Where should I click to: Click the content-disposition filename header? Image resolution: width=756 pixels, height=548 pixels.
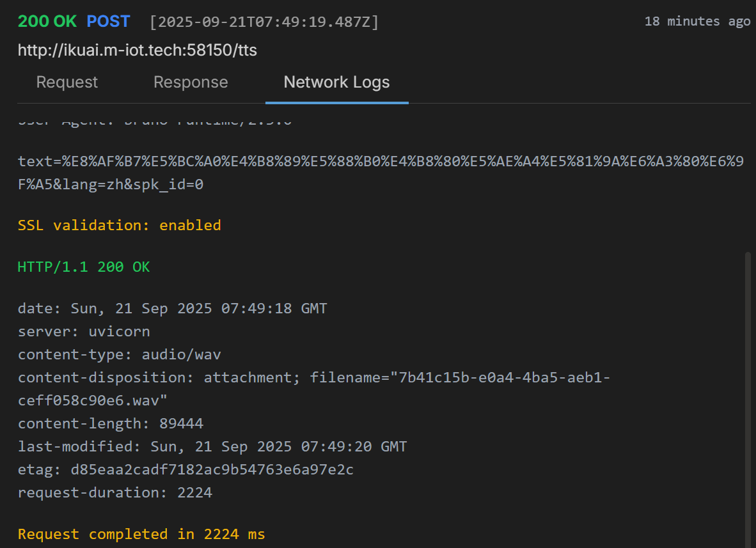coord(313,377)
